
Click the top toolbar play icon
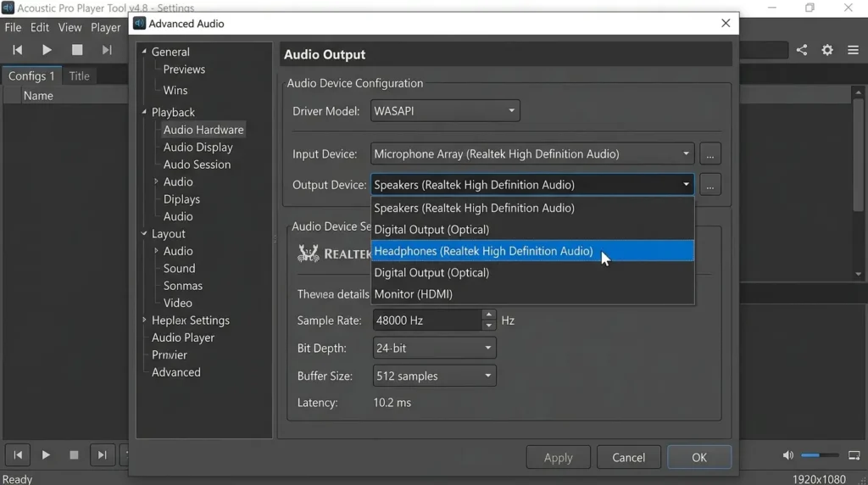coord(47,50)
